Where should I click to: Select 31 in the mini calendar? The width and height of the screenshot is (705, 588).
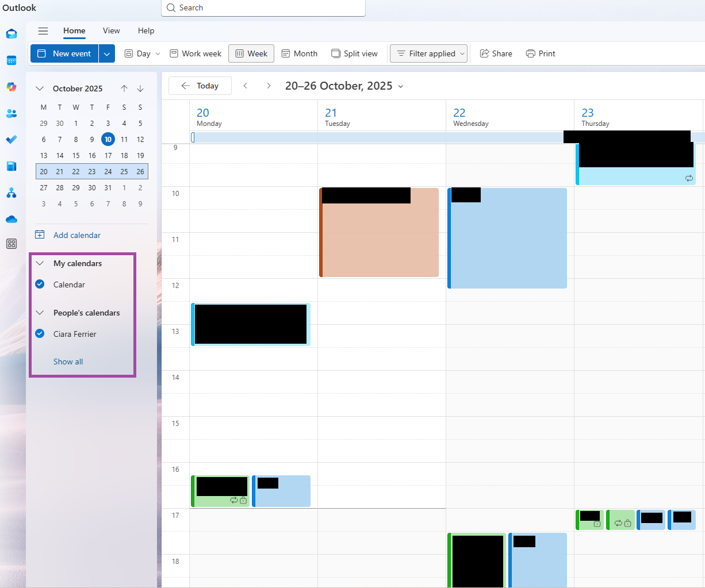click(x=108, y=187)
